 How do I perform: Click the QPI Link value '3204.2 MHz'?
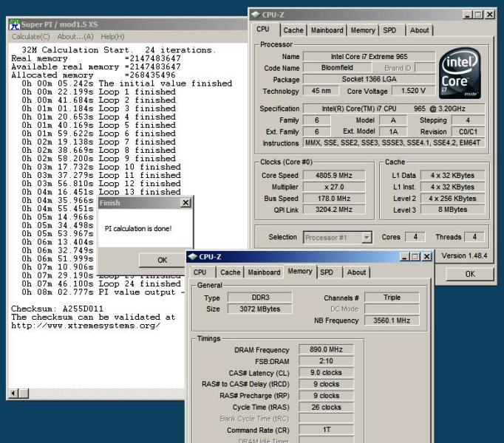(334, 210)
